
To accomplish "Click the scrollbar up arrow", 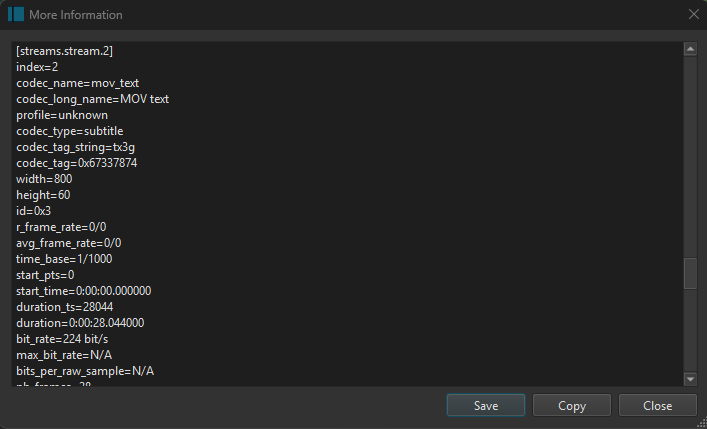I will tap(690, 49).
